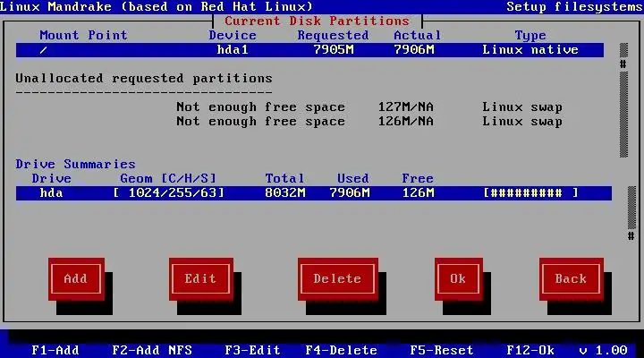The image size is (644, 358).
Task: Click the 127M/NA Linux swap row
Action: click(x=369, y=107)
